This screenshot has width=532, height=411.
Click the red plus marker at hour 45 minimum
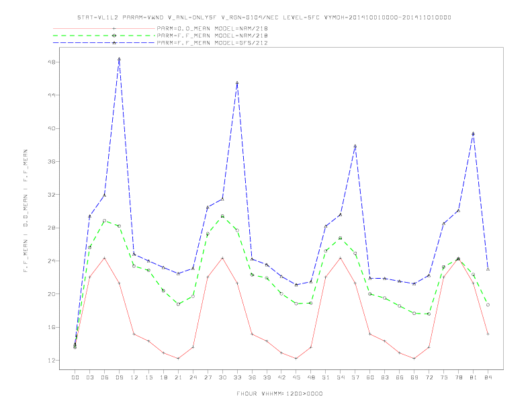click(x=296, y=359)
